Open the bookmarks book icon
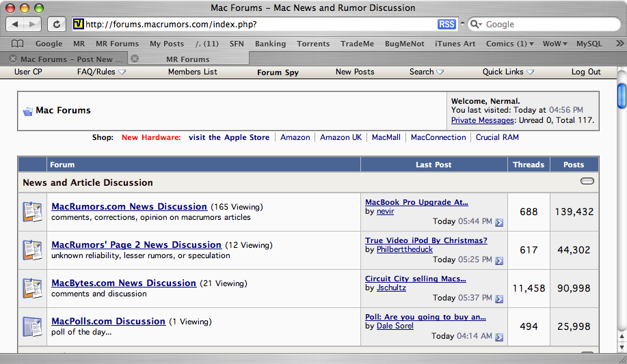Screen dimensions: 627x364 click(17, 44)
